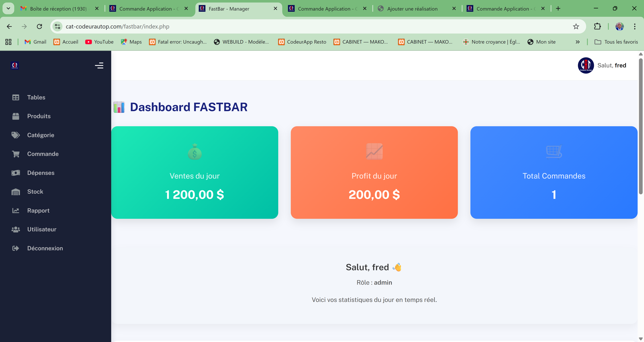
Task: Expand hidden bookmarks with the chevron
Action: (578, 42)
